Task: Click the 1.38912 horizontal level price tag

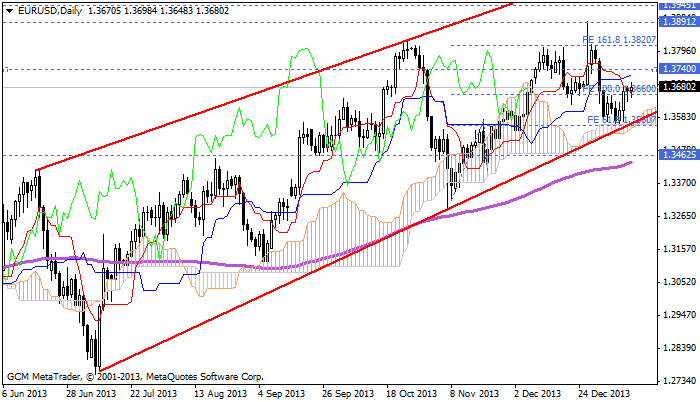Action: click(679, 22)
